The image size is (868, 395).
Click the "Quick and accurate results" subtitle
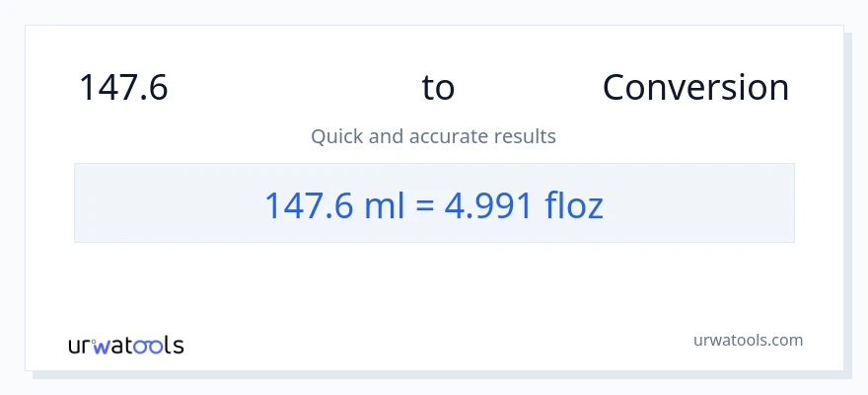tap(433, 136)
